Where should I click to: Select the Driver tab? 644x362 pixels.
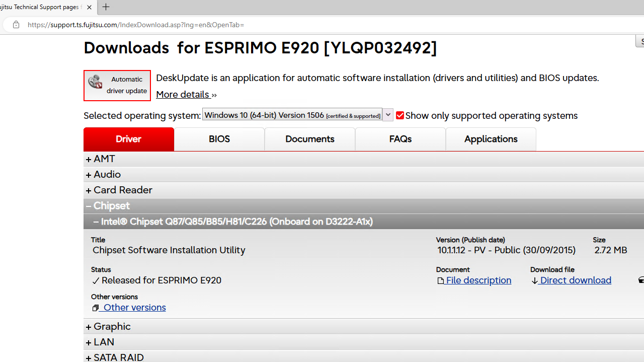coord(129,139)
